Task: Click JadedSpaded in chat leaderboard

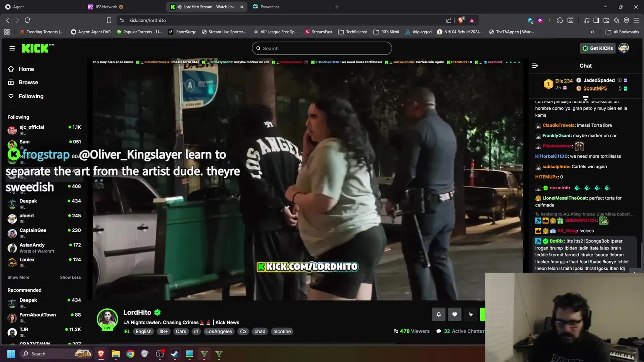Action: 599,80
